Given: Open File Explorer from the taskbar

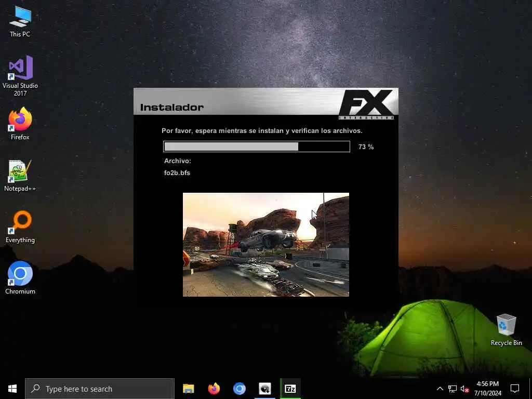Looking at the screenshot, I should 188,389.
